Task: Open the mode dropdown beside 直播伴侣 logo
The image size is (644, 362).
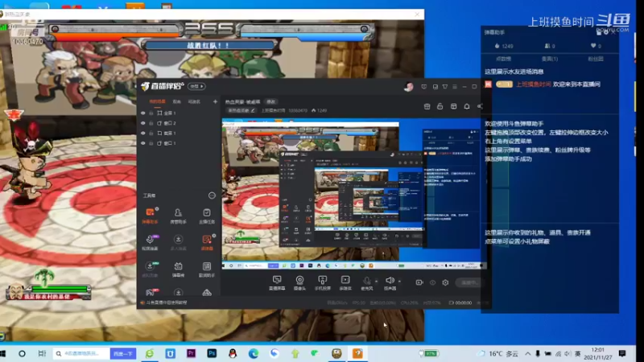Action: pos(196,86)
